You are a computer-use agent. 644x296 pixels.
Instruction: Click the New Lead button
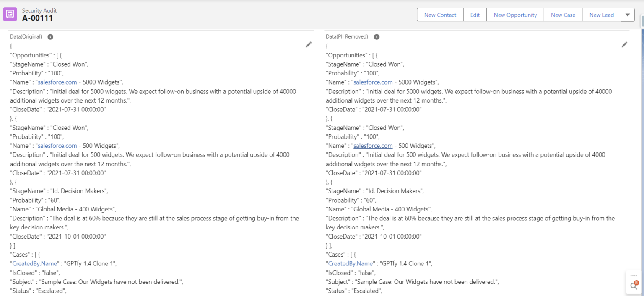[601, 15]
